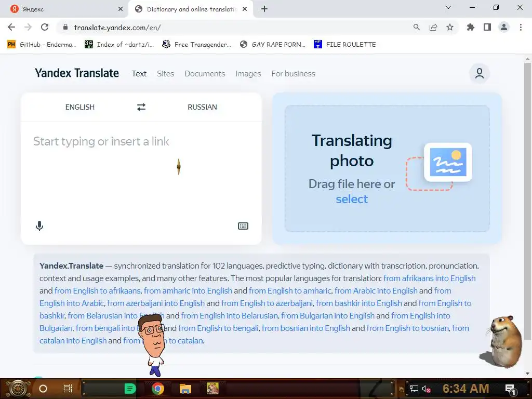Screen dimensions: 532x399
Task: Click the Chrome taskbar icon
Action: click(158, 389)
